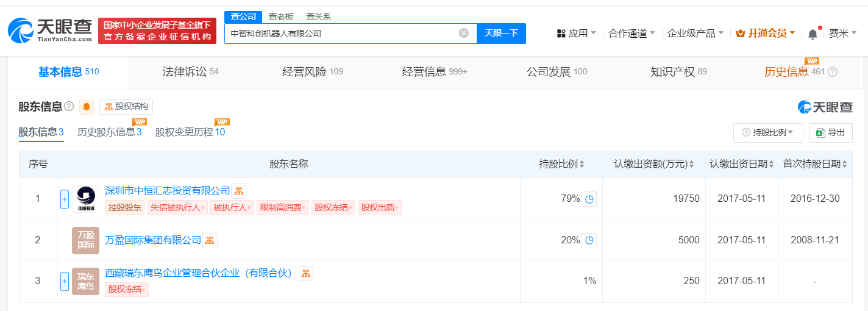Click the 天眼一下 search button
868x311 pixels.
point(501,34)
